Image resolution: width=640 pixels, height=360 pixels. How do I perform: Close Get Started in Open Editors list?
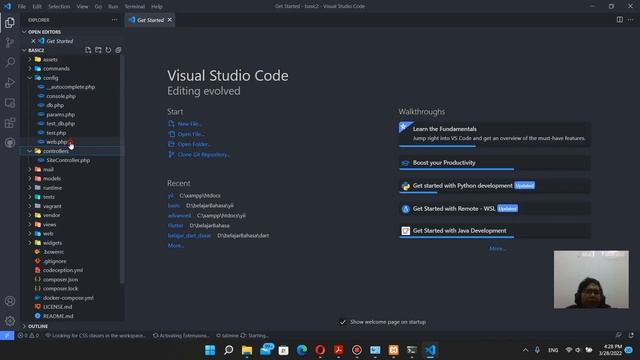coord(33,41)
